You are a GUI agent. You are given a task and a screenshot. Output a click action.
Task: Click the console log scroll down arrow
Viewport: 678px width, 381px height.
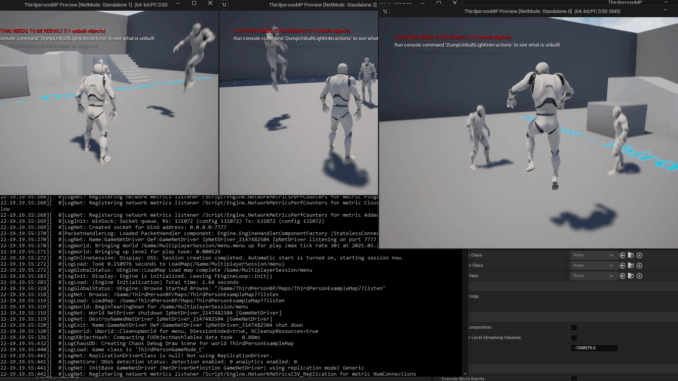pyautogui.click(x=465, y=374)
